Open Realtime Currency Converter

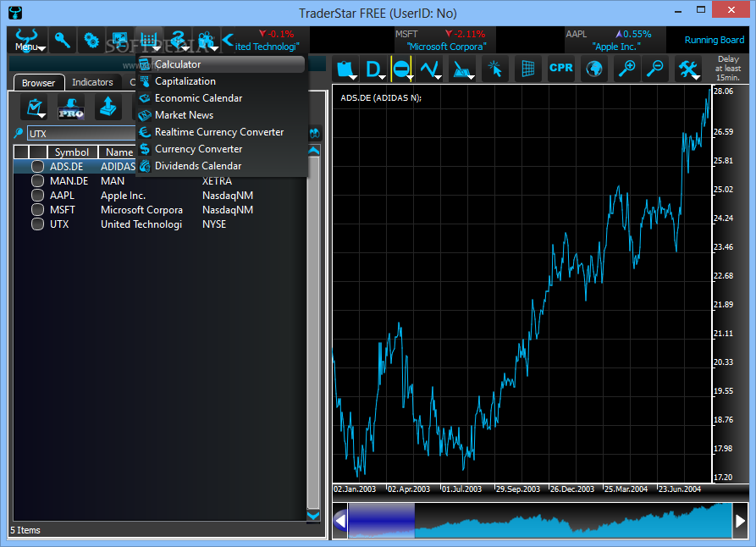coord(222,132)
